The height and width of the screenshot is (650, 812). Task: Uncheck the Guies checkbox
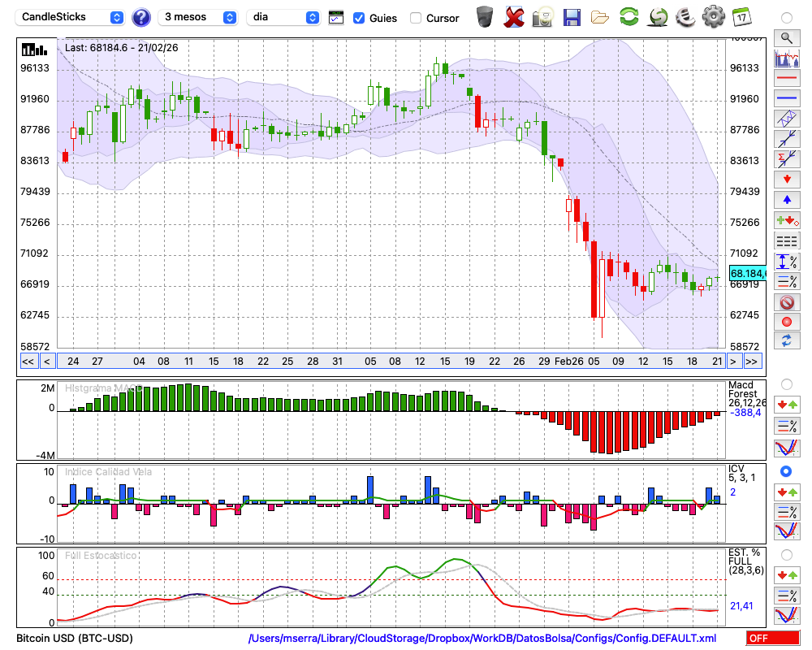click(x=358, y=18)
